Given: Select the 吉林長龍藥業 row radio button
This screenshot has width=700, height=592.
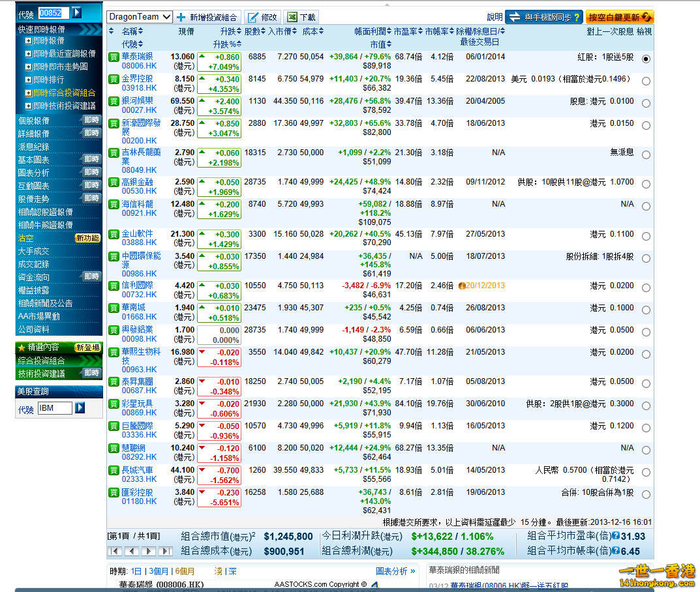Looking at the screenshot, I should click(x=646, y=155).
